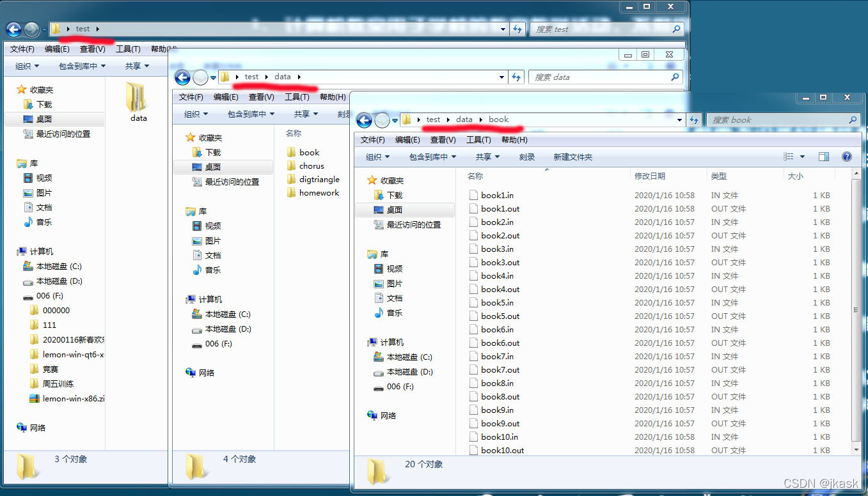Click the search magnifier in the book search box
Viewport: 868px width, 496px height.
tap(853, 120)
